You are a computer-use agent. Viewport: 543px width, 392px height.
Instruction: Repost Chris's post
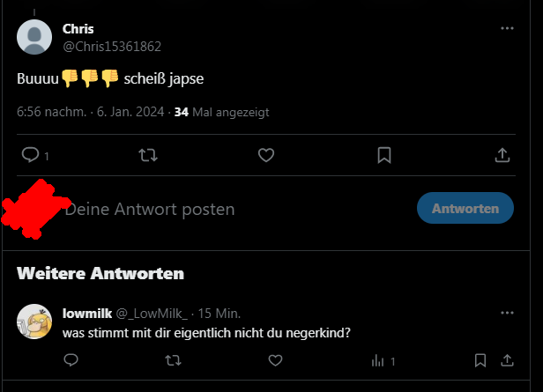[x=148, y=155]
